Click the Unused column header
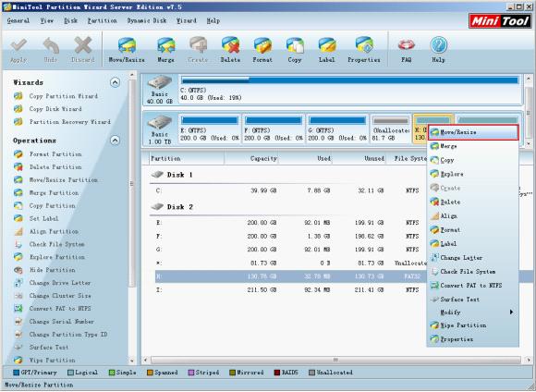 pyautogui.click(x=359, y=159)
